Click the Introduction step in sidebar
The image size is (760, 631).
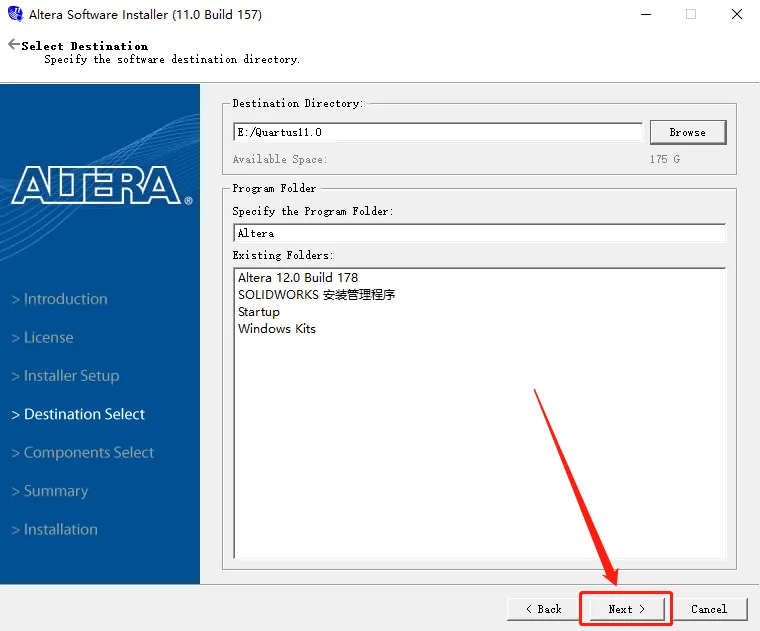(60, 299)
